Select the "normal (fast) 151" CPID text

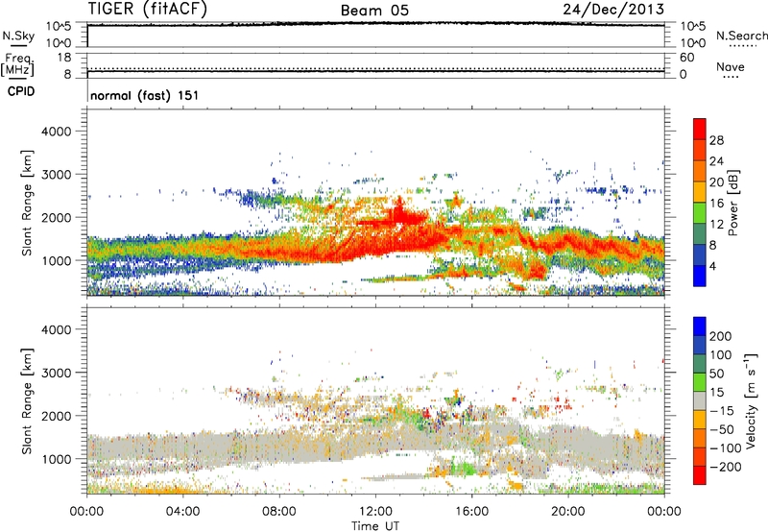[x=145, y=95]
